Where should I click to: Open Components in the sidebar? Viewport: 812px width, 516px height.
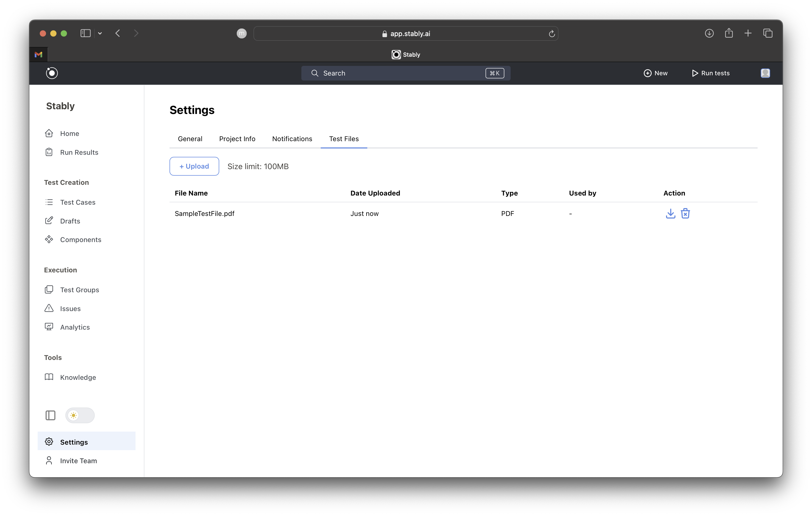[x=80, y=240]
